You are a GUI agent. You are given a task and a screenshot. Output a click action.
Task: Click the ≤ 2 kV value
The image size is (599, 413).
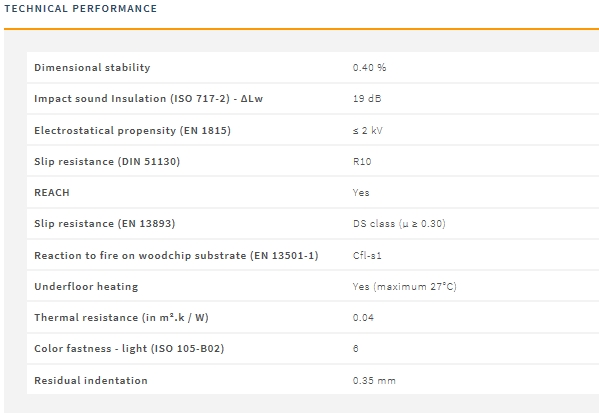tap(367, 130)
